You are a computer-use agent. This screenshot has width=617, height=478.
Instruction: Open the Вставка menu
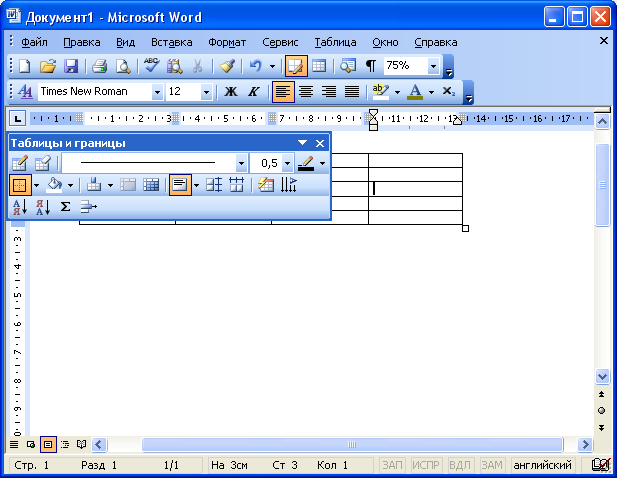tap(172, 42)
